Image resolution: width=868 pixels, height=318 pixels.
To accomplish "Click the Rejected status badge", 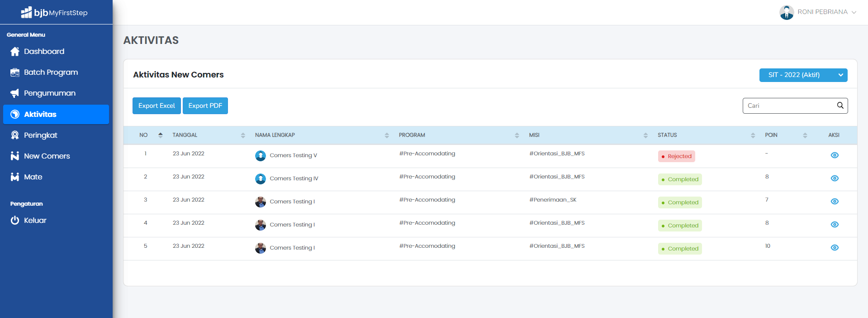I will tap(676, 156).
